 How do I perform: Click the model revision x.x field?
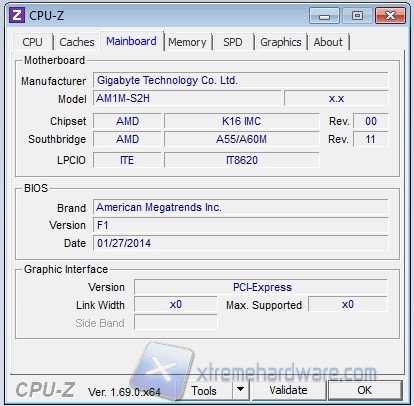336,98
